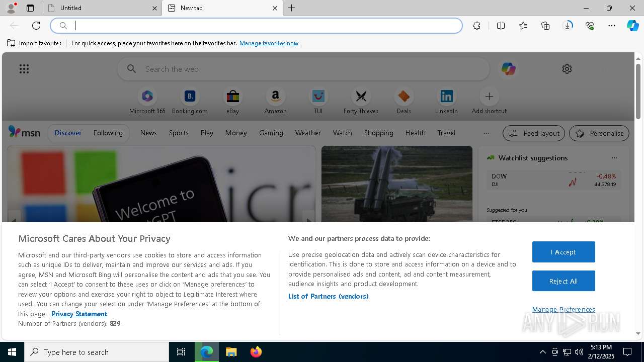
Task: Open the Weather category
Action: pyautogui.click(x=308, y=133)
